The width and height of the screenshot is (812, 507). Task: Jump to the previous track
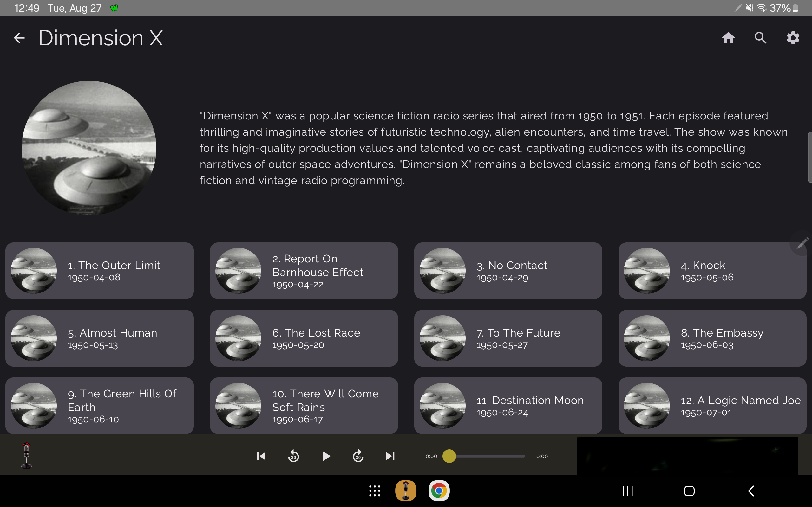(261, 456)
